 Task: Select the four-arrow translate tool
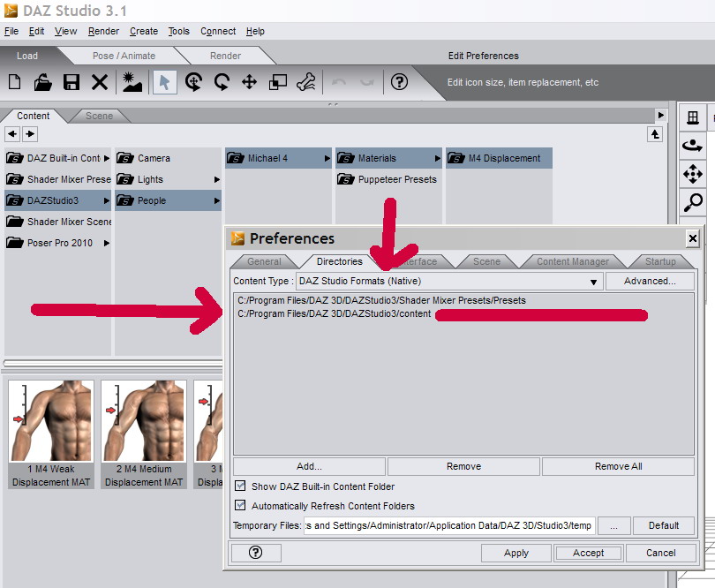click(250, 82)
